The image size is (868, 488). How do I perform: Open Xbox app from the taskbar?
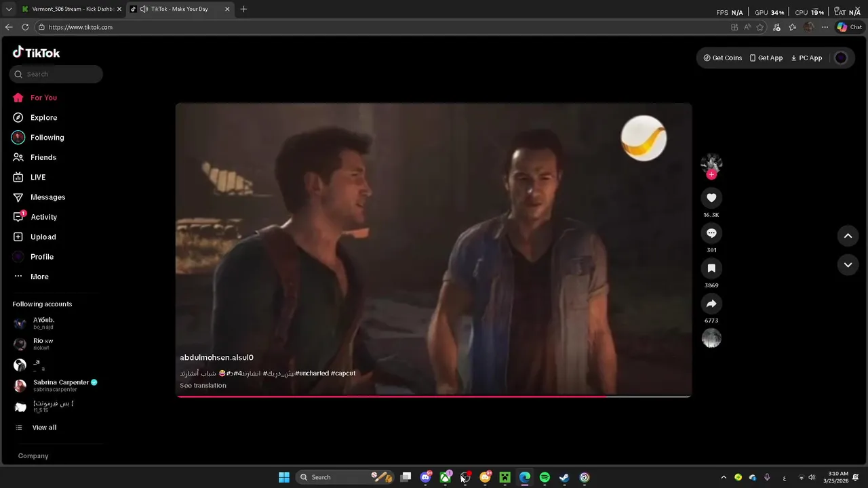point(446,477)
